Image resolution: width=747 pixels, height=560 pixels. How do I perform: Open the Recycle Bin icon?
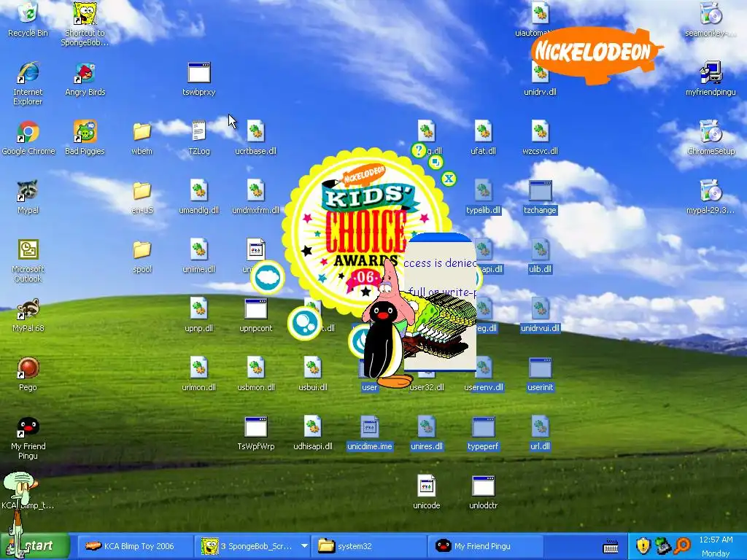[28, 19]
